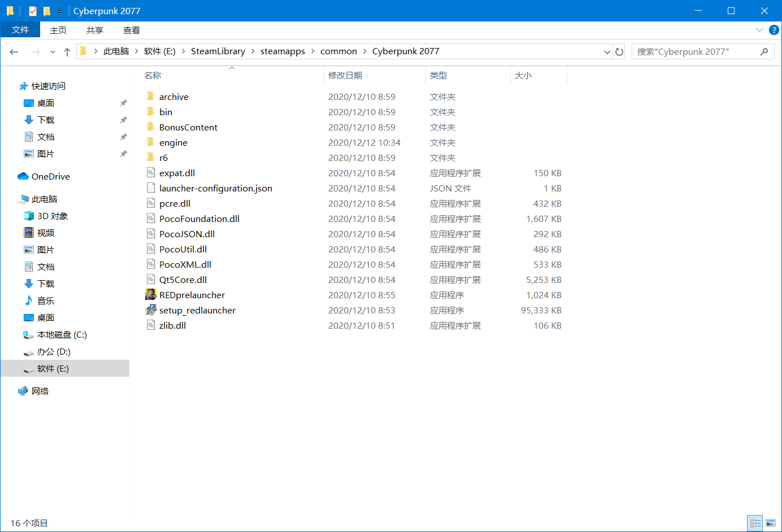Click the back navigation arrow
Image resolution: width=782 pixels, height=532 pixels.
14,51
